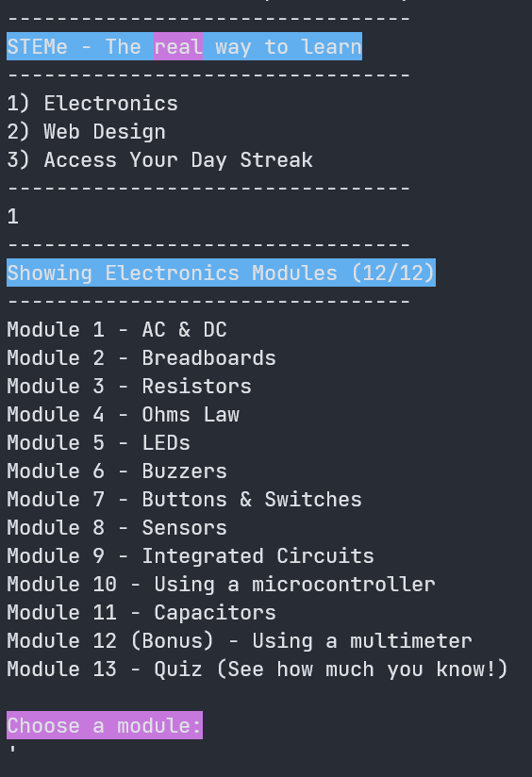Click the entered input '1' line
The image size is (532, 777).
[13, 217]
